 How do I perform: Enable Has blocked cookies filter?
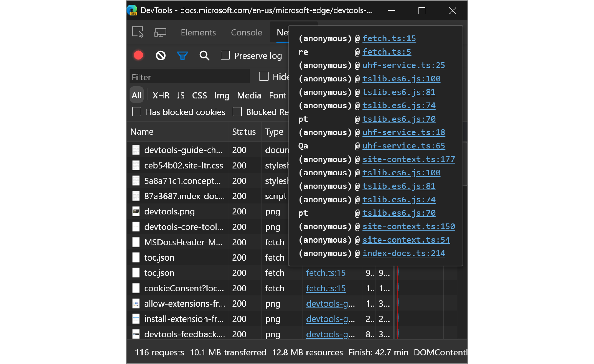136,112
